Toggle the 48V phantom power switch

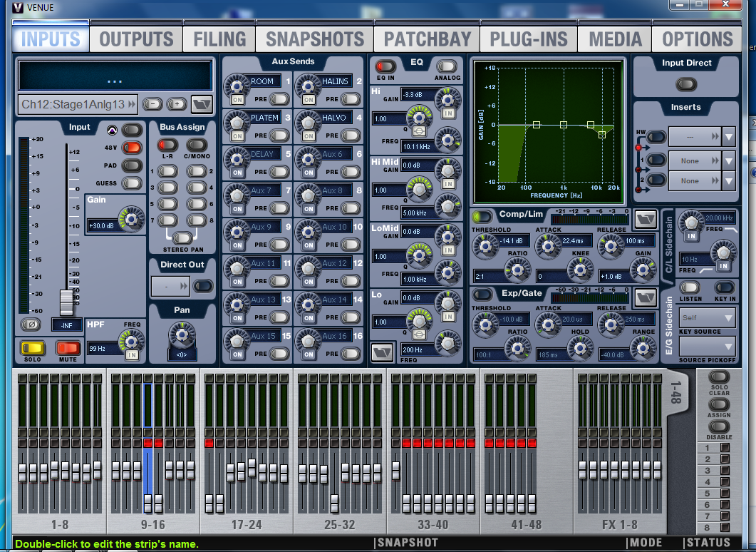pos(132,148)
